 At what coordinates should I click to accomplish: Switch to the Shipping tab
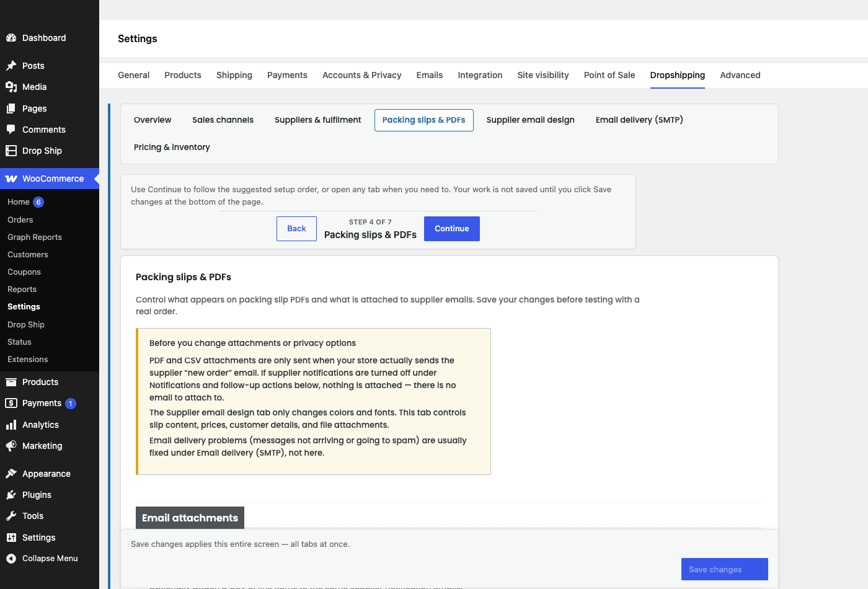click(234, 75)
